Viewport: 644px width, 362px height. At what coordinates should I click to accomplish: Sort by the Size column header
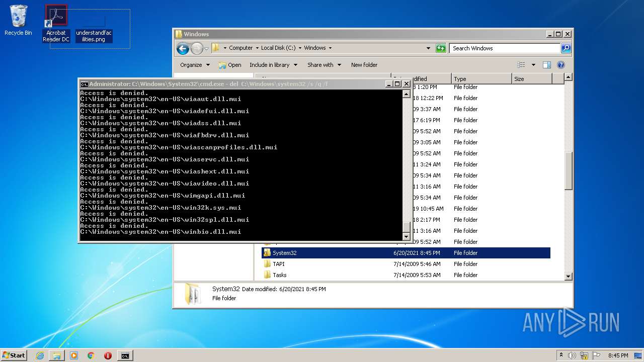tap(532, 79)
